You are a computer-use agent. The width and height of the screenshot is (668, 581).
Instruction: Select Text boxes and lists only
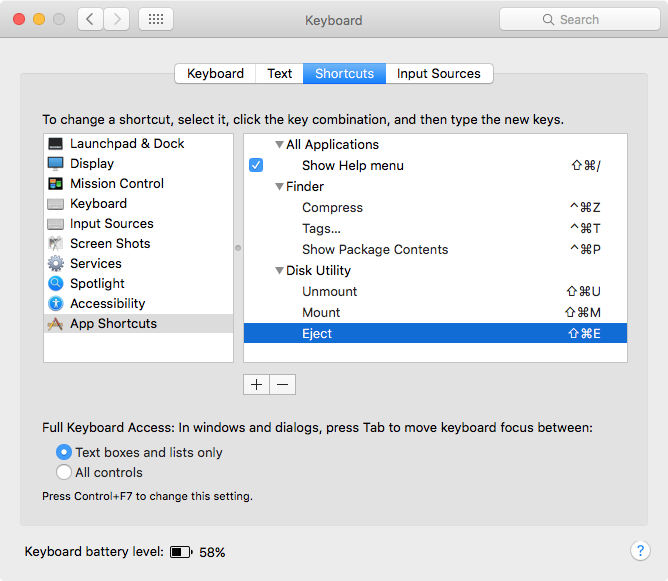point(63,452)
